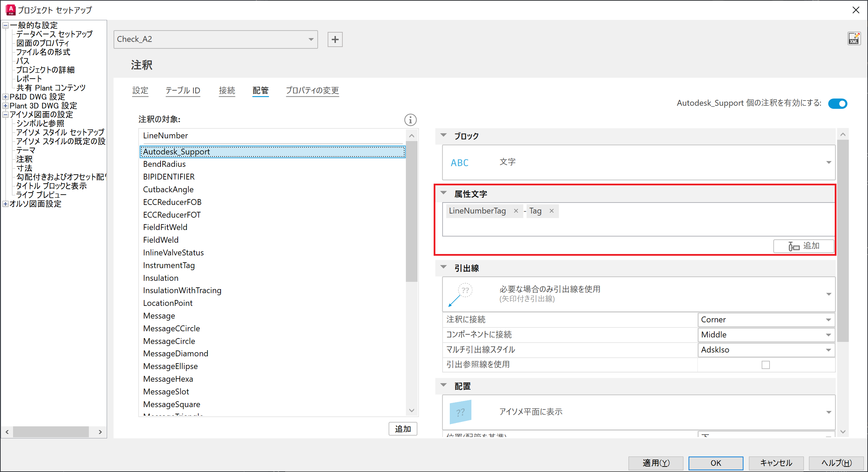Select BendRadius in the annotation target list

[164, 164]
